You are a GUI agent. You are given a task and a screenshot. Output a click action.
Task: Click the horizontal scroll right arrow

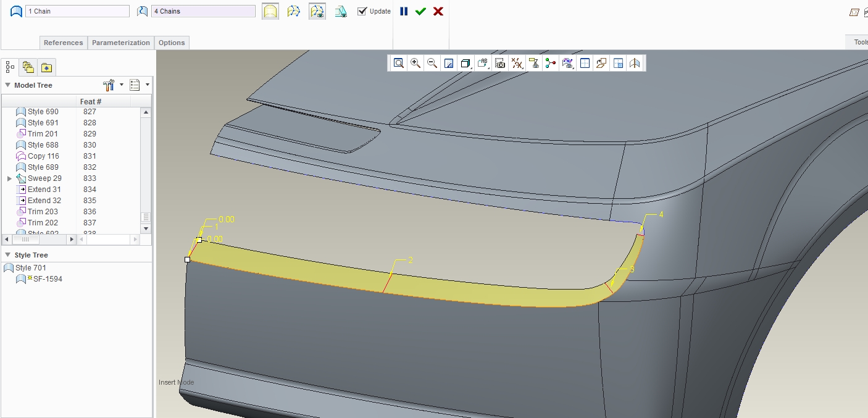72,239
